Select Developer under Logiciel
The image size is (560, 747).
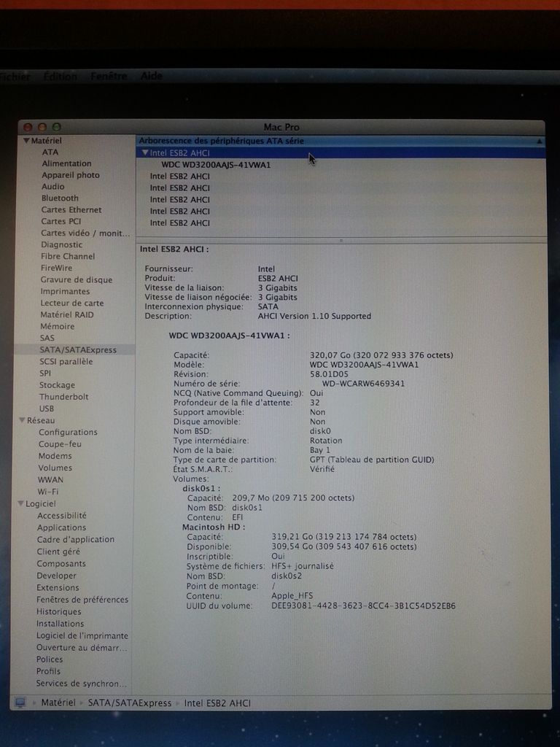click(57, 576)
